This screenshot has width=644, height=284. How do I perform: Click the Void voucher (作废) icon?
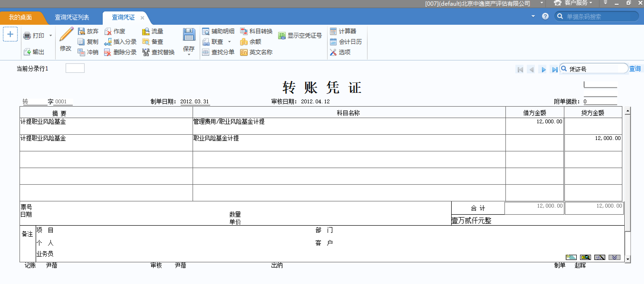tap(108, 31)
